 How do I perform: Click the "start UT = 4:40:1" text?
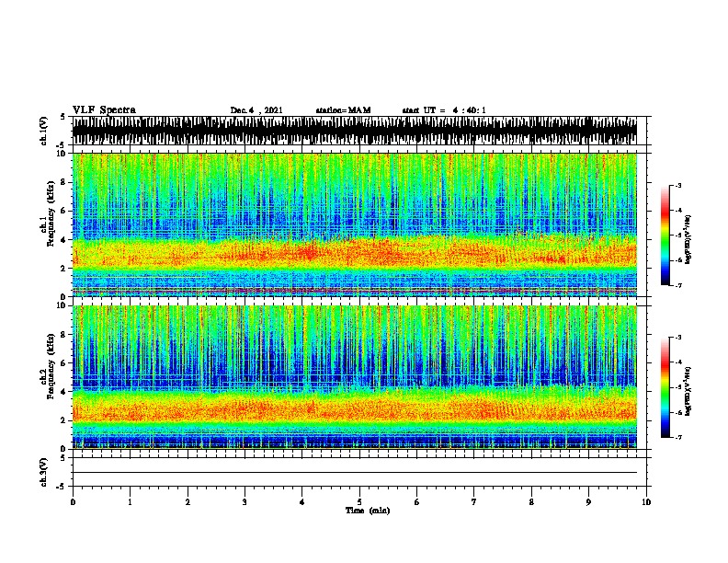[444, 110]
